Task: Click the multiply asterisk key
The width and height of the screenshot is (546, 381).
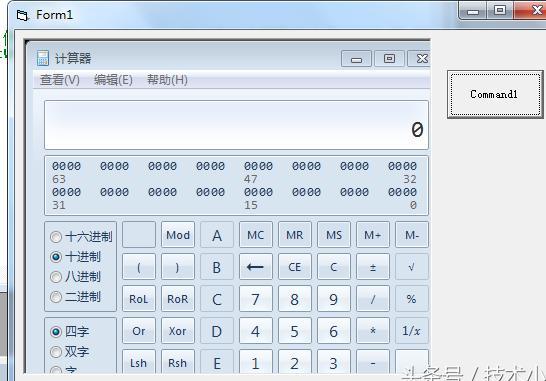Action: click(x=373, y=331)
